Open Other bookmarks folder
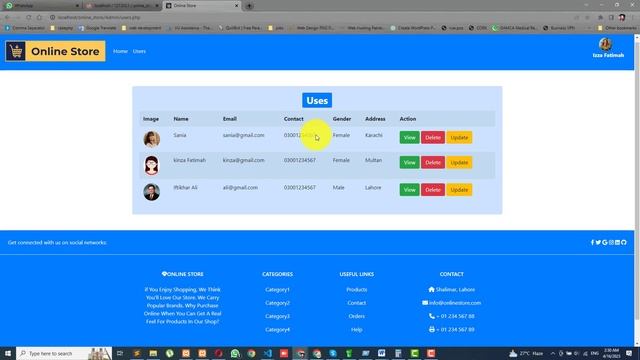This screenshot has height=360, width=640. point(617,28)
